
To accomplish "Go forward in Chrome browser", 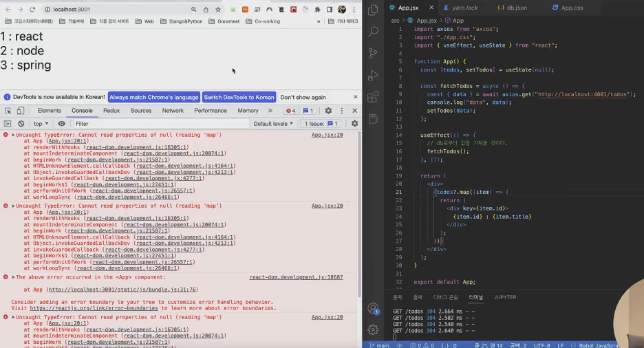I will click(x=20, y=9).
